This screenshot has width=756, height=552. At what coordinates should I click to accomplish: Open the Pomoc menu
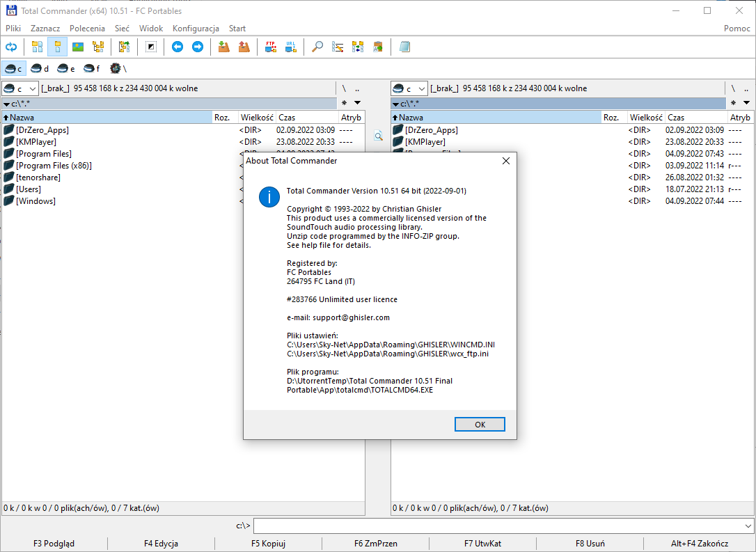click(x=737, y=29)
